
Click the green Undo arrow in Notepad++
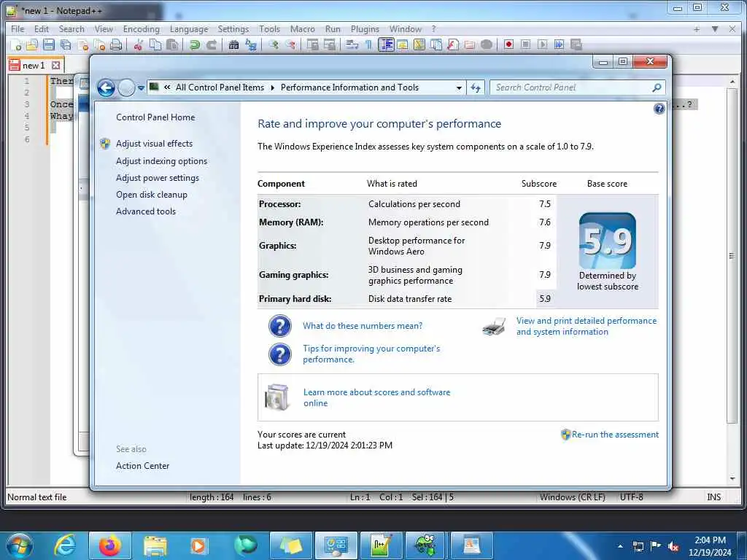[x=194, y=44]
